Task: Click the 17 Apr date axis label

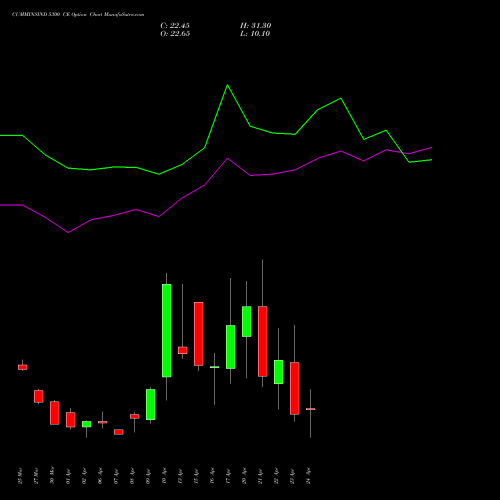Action: coord(228,476)
